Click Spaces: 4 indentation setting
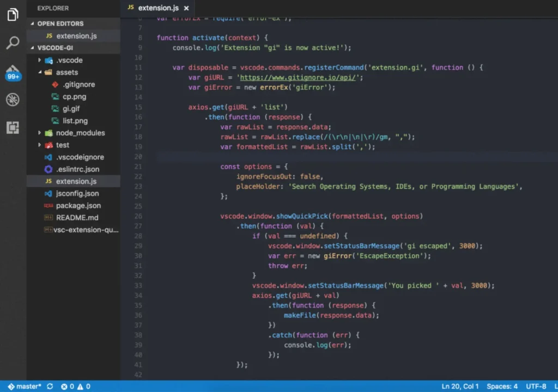The width and height of the screenshot is (558, 392). coord(502,387)
